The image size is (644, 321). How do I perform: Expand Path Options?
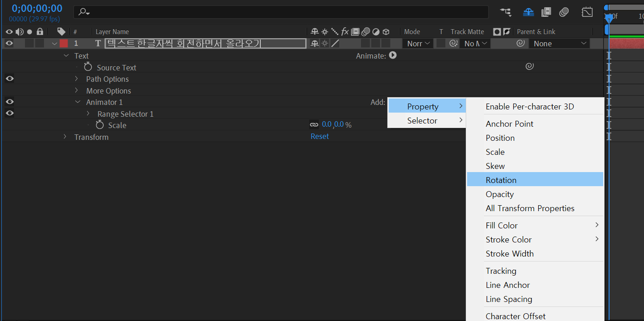[x=77, y=79]
